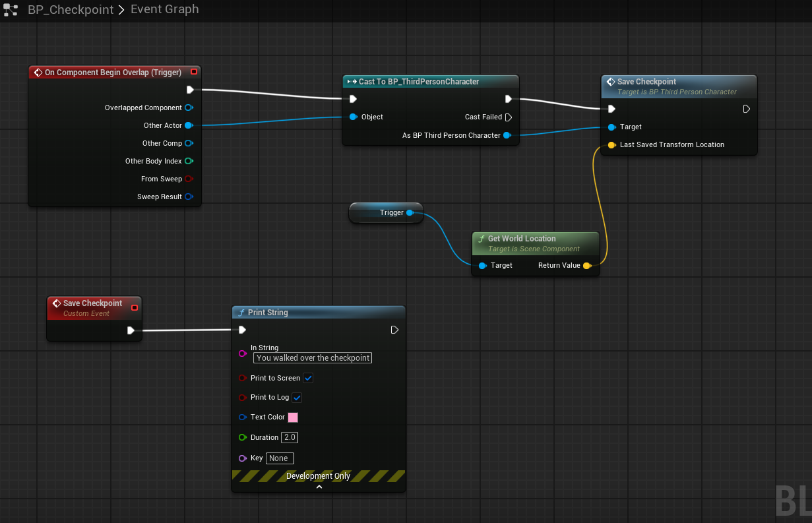Click the In String input pin

click(x=242, y=354)
